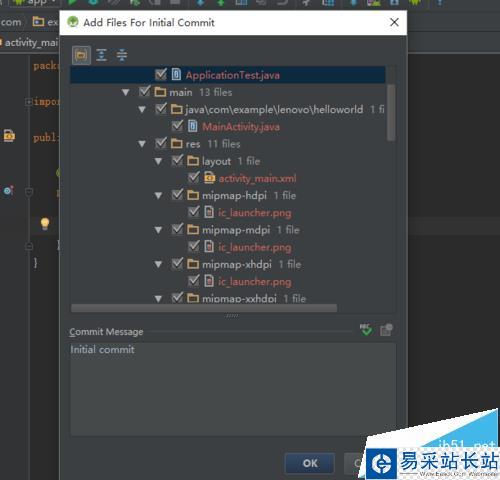The image size is (500, 480).
Task: Click the mipmap-hdpi folder icon
Action: pos(193,195)
